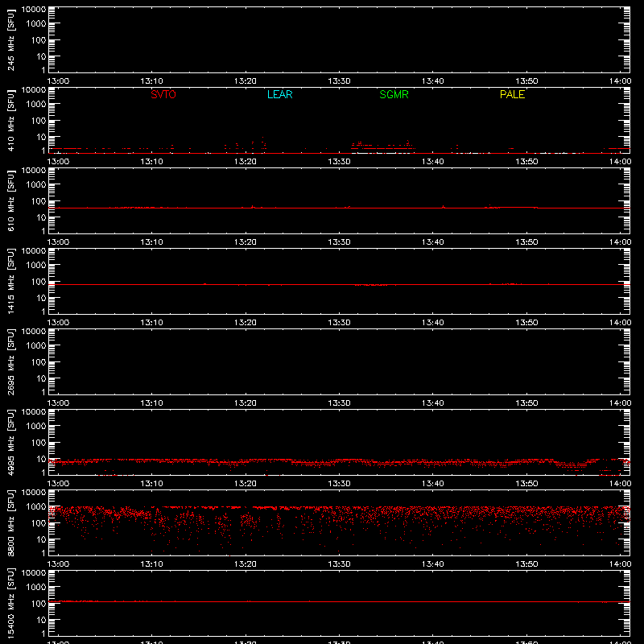The width and height of the screenshot is (644, 644).
Task: Click the 13:30 label under the 1415 MHz panel
Action: click(339, 323)
